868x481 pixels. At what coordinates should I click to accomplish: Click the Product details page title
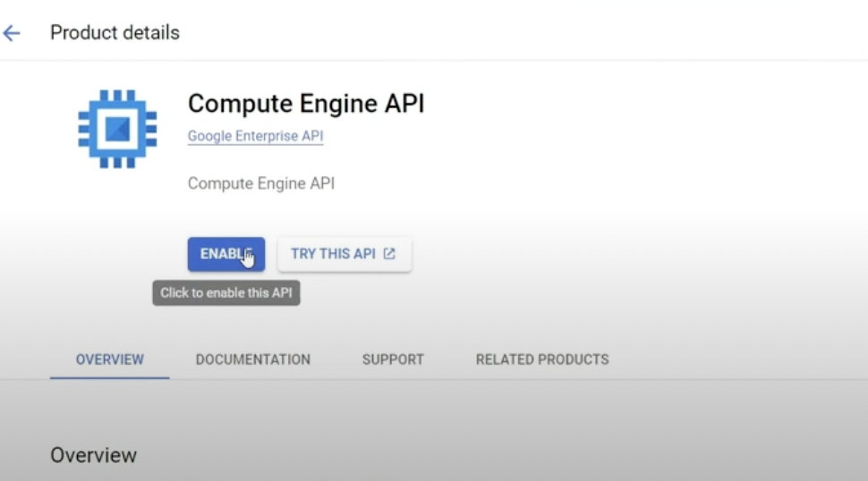tap(115, 33)
